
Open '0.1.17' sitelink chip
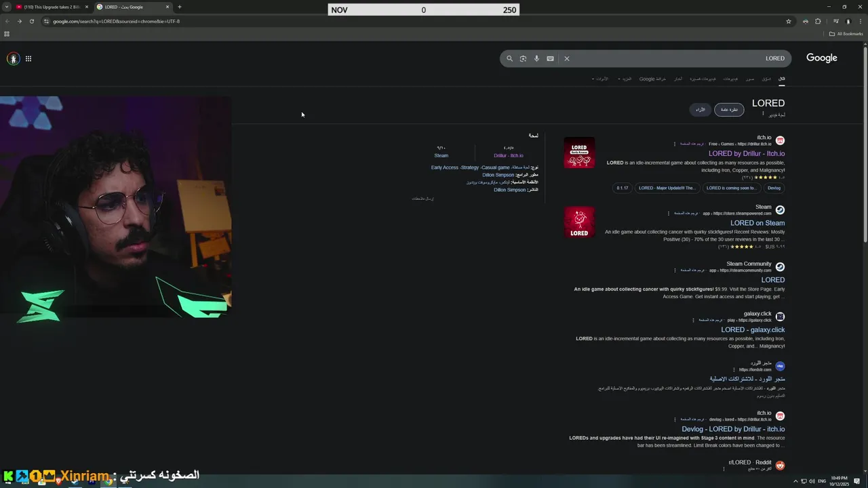(622, 188)
